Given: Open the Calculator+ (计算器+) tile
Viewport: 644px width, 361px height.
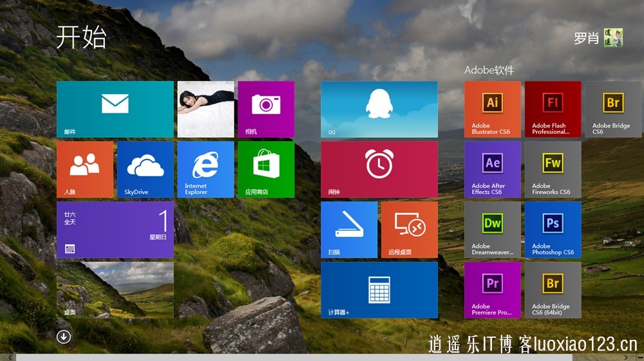Looking at the screenshot, I should [x=379, y=290].
